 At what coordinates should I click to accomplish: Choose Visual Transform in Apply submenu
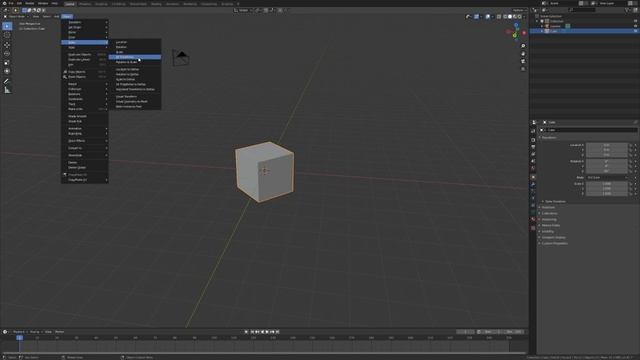(x=135, y=97)
